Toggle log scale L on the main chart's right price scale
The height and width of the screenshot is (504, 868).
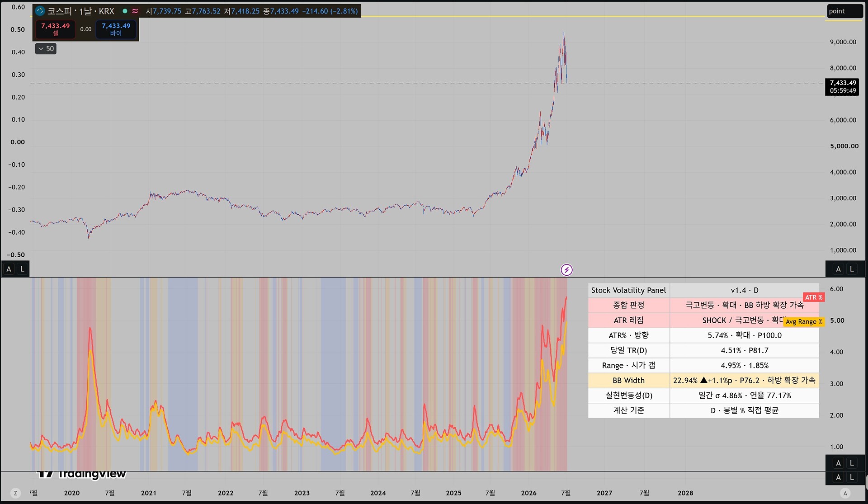[x=852, y=269]
